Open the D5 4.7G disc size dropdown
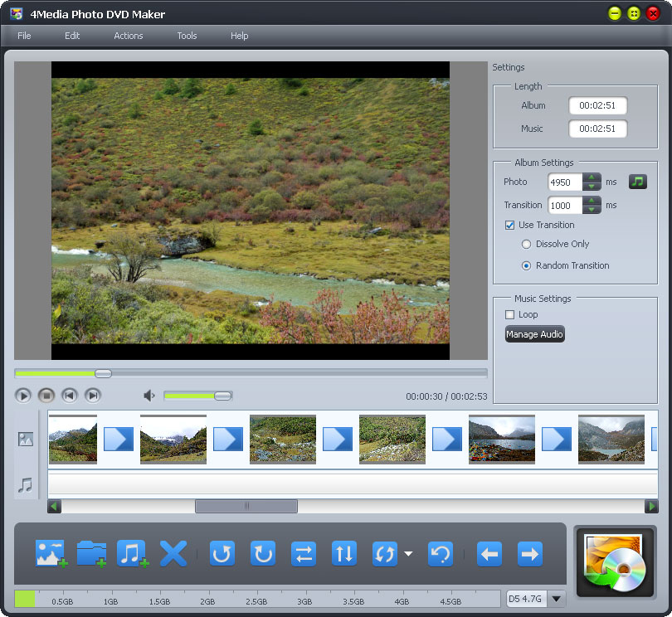 tap(556, 598)
